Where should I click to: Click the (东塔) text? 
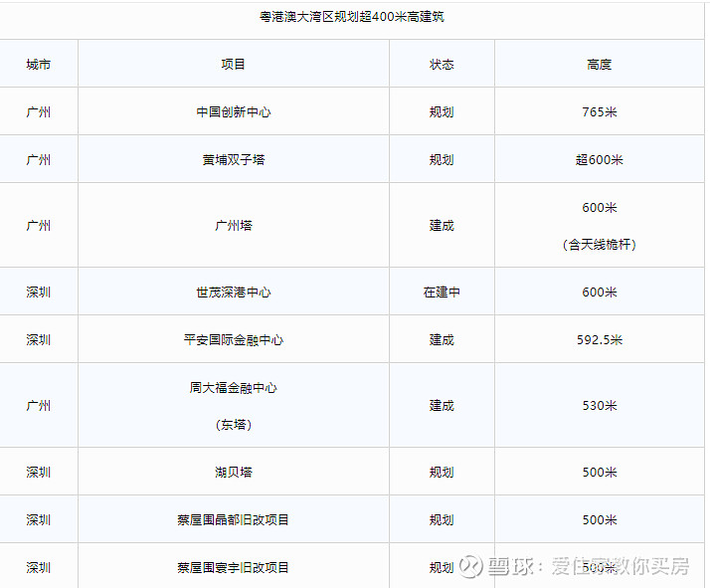[234, 425]
